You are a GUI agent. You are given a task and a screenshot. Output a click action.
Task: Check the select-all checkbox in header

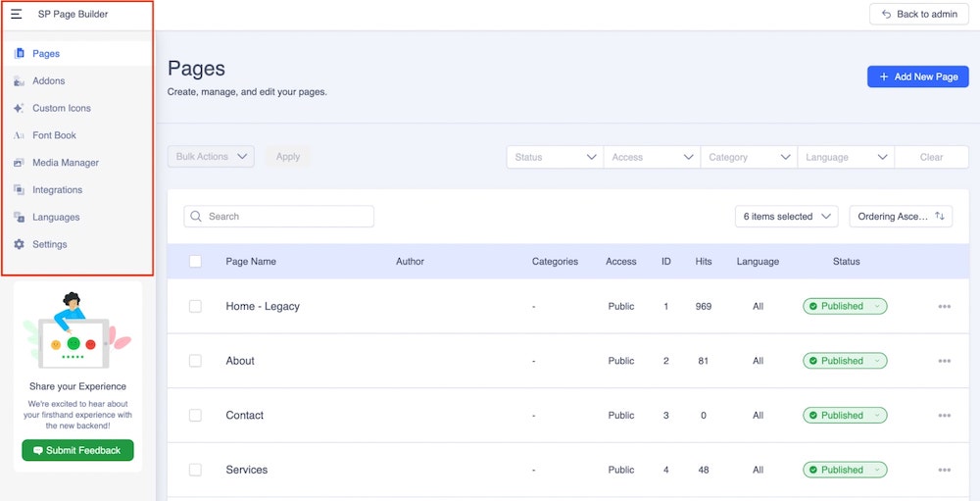195,262
